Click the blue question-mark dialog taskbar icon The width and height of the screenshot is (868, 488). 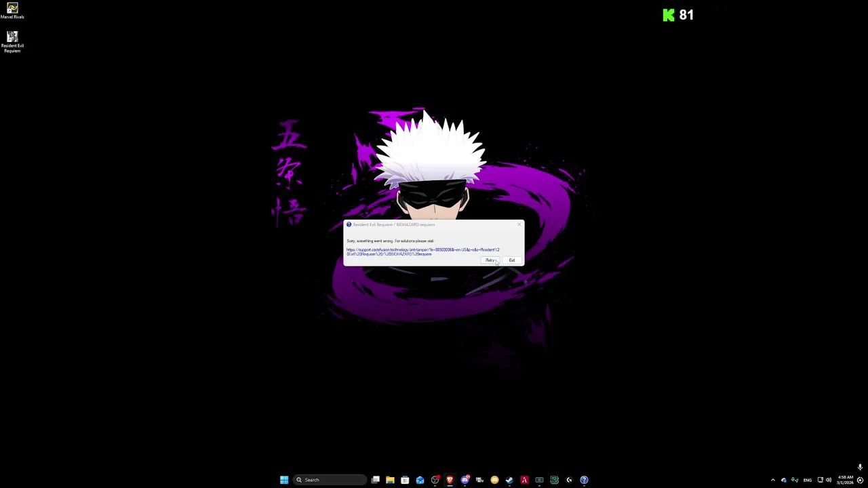(x=584, y=480)
